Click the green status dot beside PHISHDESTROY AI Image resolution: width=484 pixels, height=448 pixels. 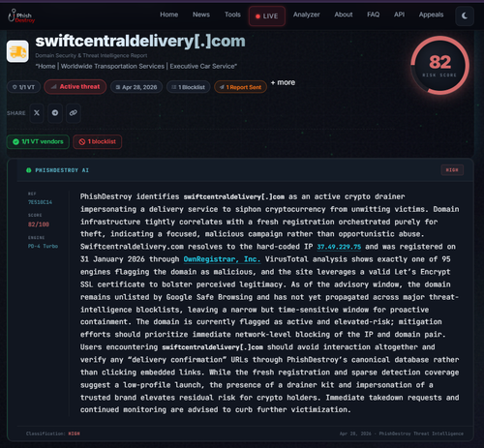click(29, 170)
